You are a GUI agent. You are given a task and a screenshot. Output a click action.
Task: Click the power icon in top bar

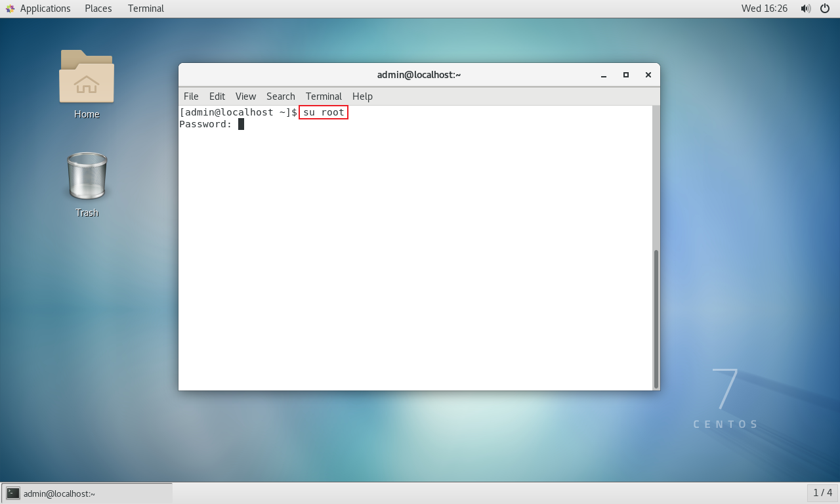point(825,9)
